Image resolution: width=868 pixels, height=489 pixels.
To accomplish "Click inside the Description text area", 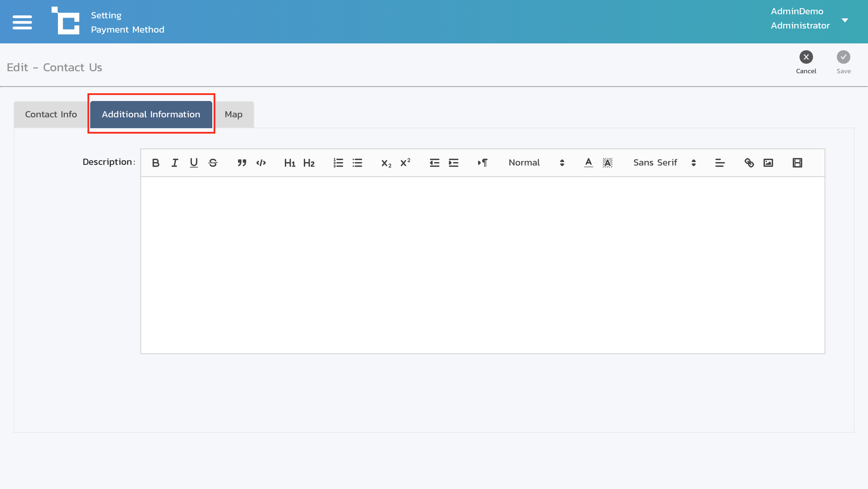I will pos(482,265).
